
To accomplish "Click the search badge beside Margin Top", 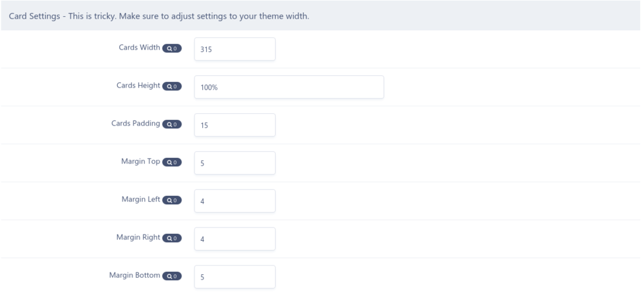I will [172, 162].
